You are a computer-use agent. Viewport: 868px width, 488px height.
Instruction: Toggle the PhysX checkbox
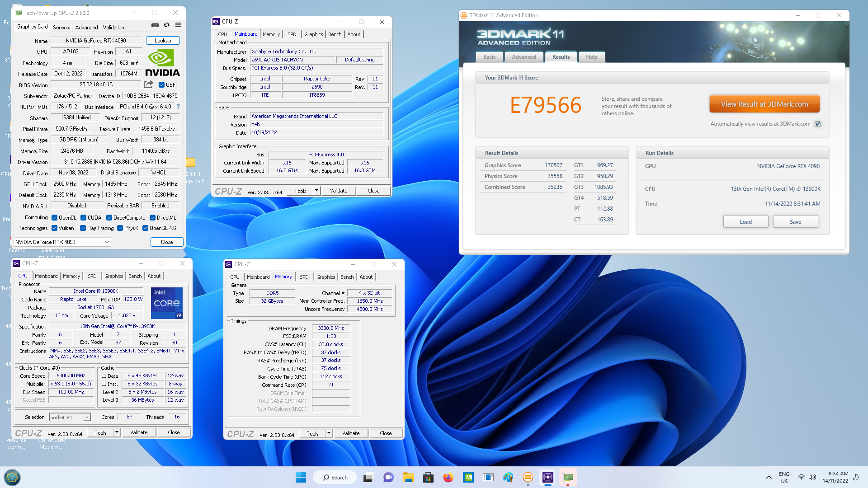[x=120, y=228]
